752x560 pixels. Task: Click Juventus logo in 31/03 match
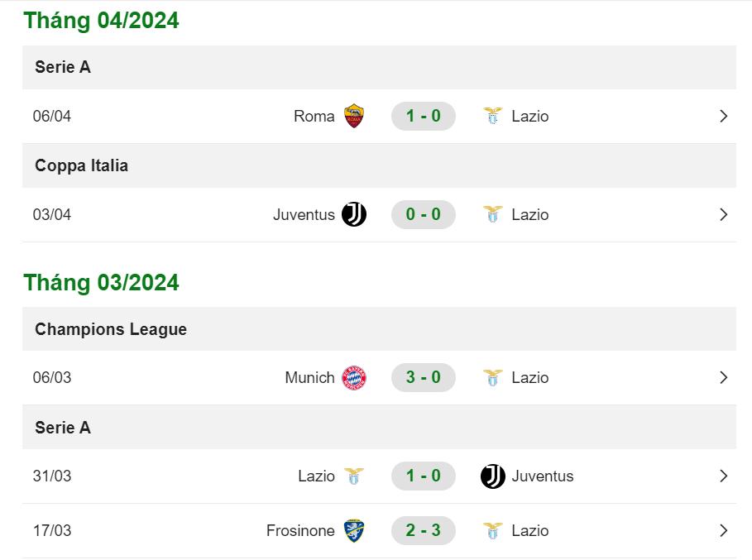(492, 476)
